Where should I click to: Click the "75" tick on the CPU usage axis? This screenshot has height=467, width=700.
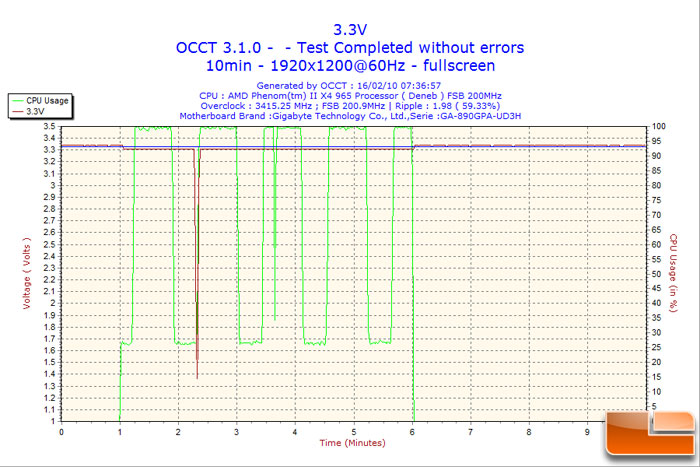pos(656,200)
